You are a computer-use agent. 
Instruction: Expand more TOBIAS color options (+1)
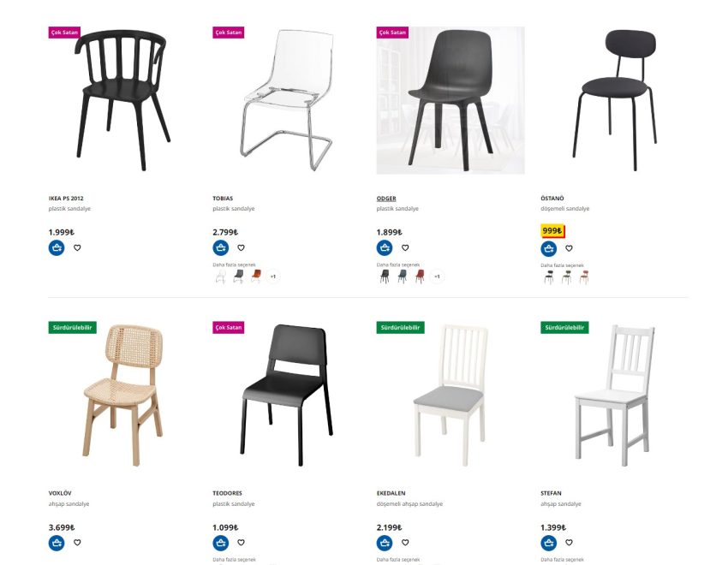coord(273,277)
